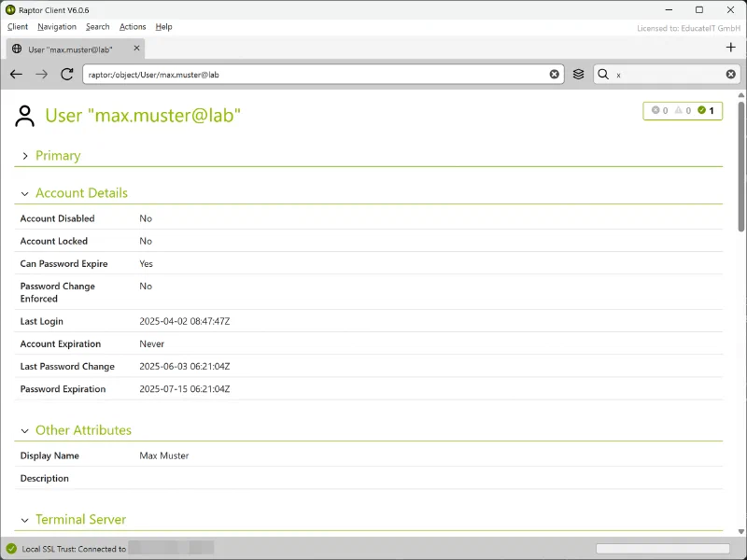Viewport: 747px width, 560px height.
Task: Clear the raptor address bar
Action: point(554,75)
